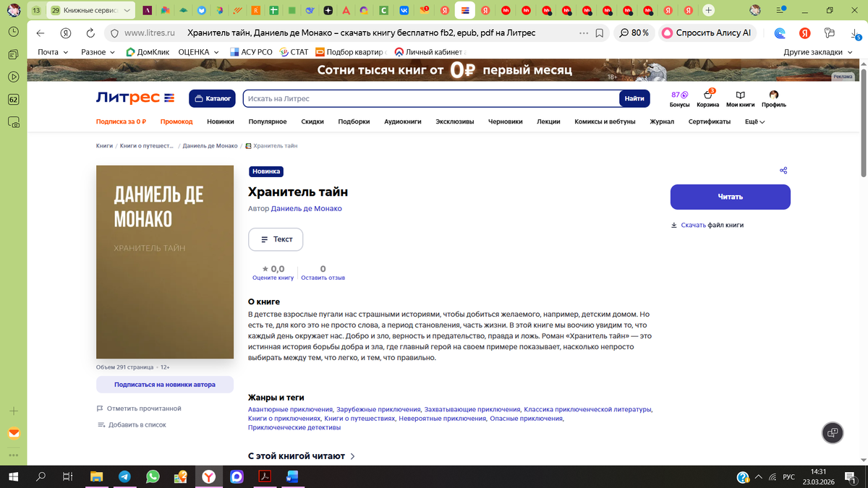Image resolution: width=868 pixels, height=488 pixels.
Task: Click the star to rate the book
Action: tap(265, 269)
